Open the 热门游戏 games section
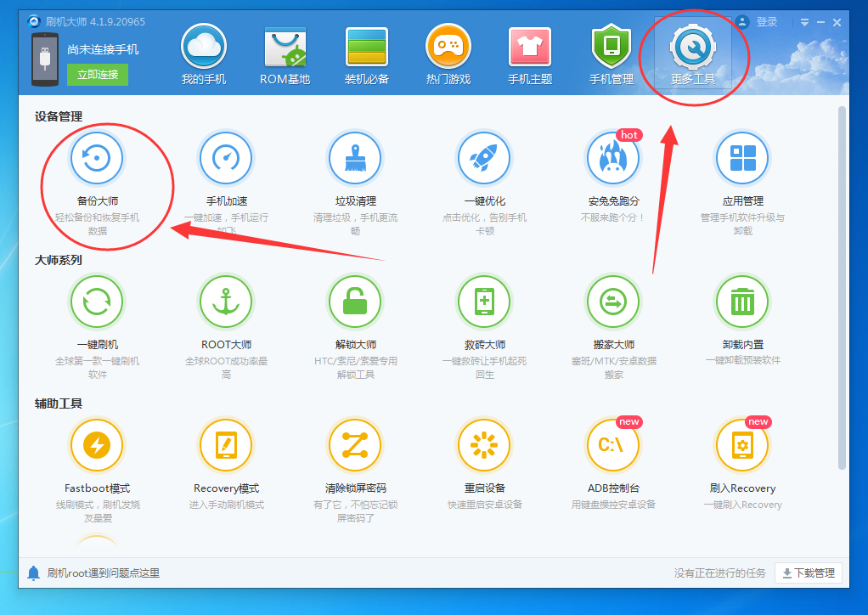This screenshot has height=615, width=868. [x=448, y=53]
